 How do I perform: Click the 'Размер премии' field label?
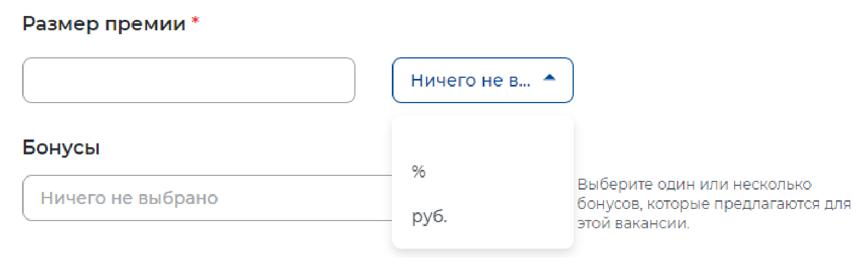(104, 24)
